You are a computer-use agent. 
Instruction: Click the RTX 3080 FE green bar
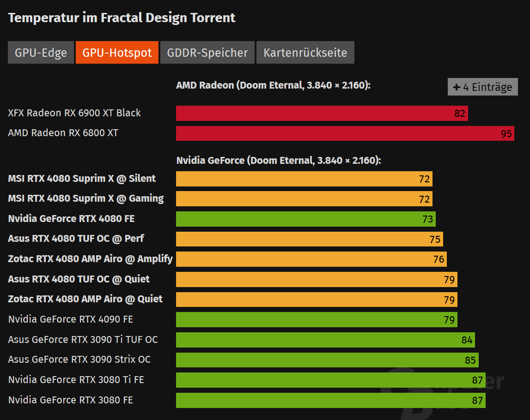(x=331, y=400)
